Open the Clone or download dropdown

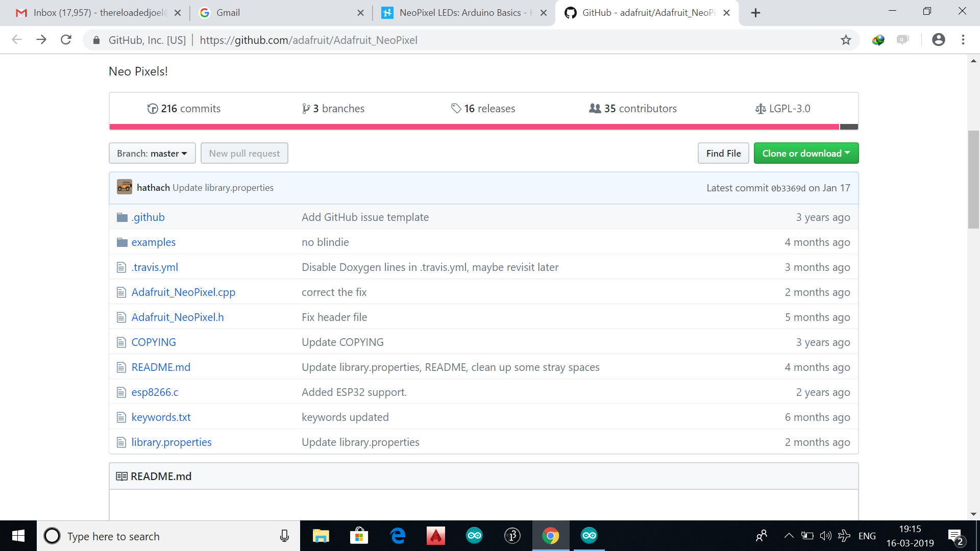[805, 153]
